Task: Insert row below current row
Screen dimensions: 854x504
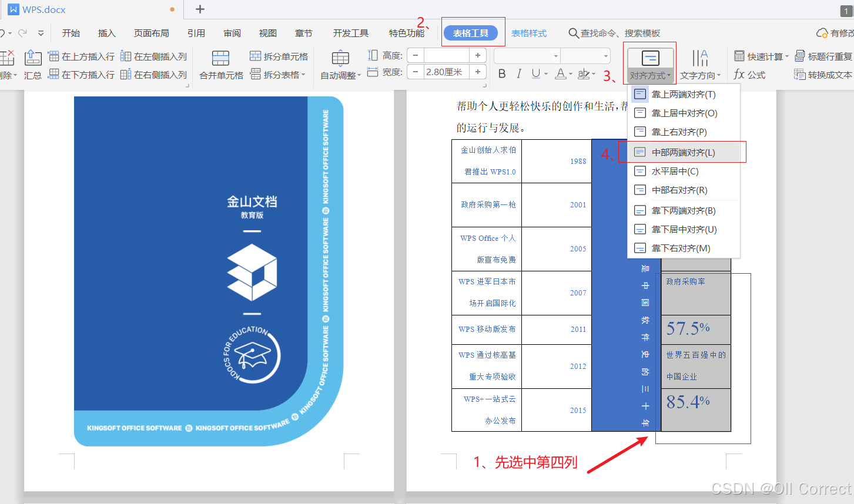Action: point(82,75)
